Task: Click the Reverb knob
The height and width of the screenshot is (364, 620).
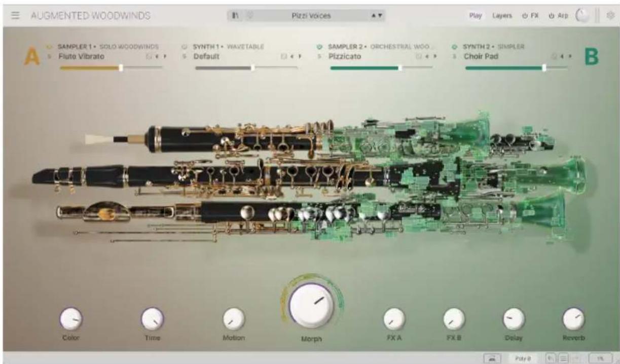Action: pos(574,319)
